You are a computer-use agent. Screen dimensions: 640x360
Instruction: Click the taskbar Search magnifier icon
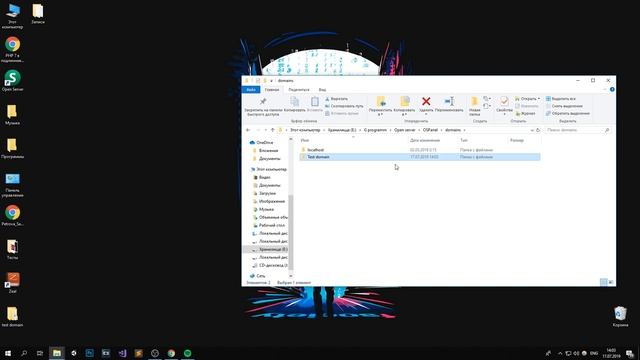[24, 353]
